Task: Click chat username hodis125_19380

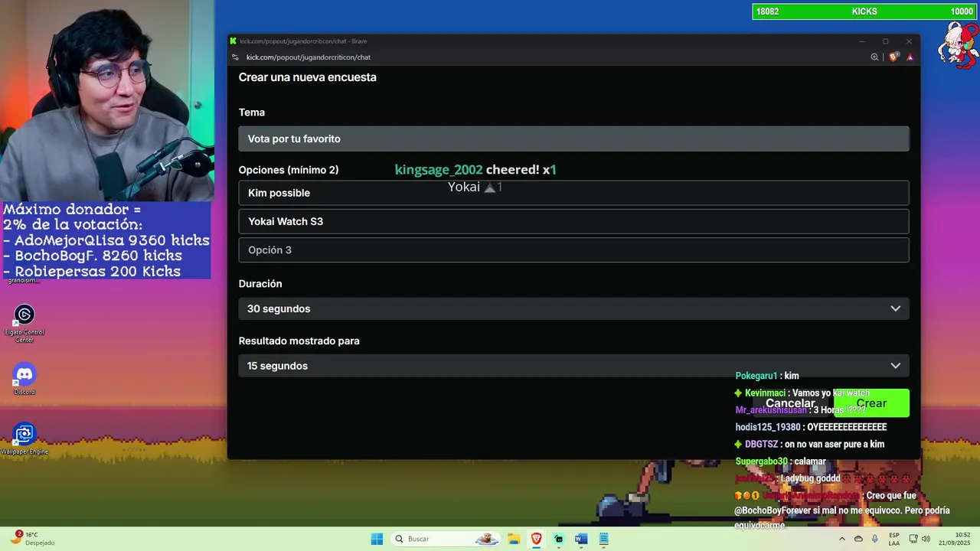Action: tap(768, 427)
